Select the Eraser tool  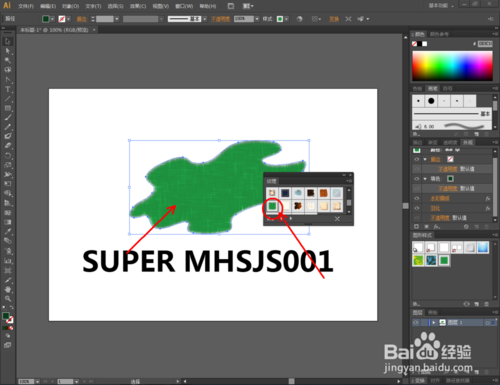[8, 146]
